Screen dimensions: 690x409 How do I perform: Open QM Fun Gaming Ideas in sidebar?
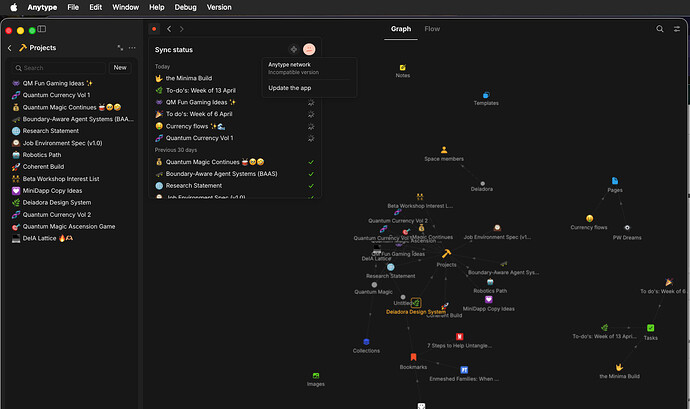(73, 83)
